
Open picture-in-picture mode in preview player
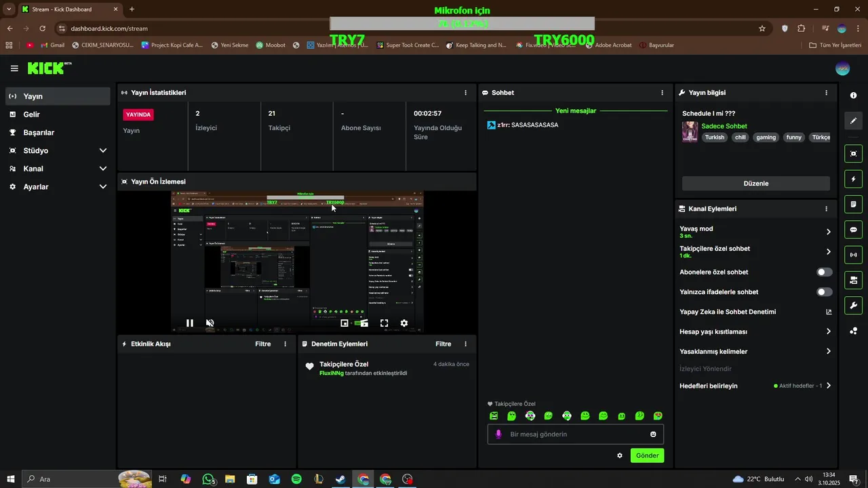coord(344,323)
